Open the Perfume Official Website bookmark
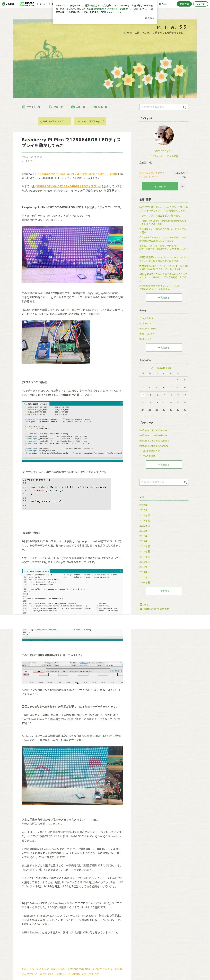Viewport: 210px width, 980px height. [153, 430]
